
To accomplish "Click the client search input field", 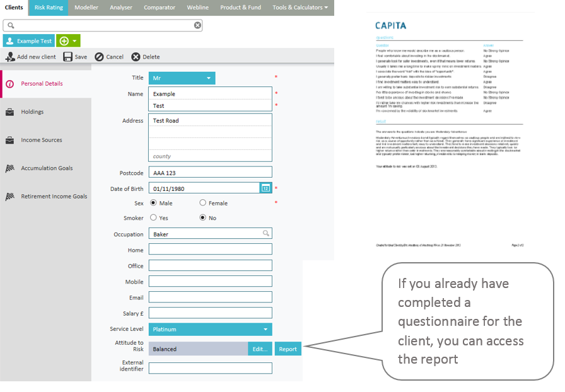I will [x=103, y=25].
